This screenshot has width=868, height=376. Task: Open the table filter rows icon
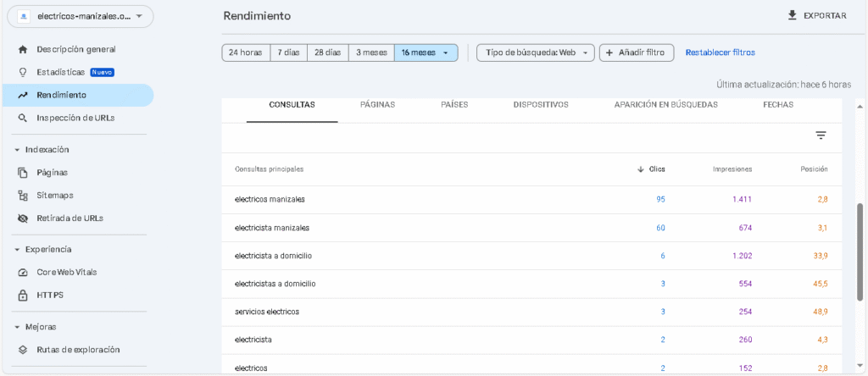(820, 135)
